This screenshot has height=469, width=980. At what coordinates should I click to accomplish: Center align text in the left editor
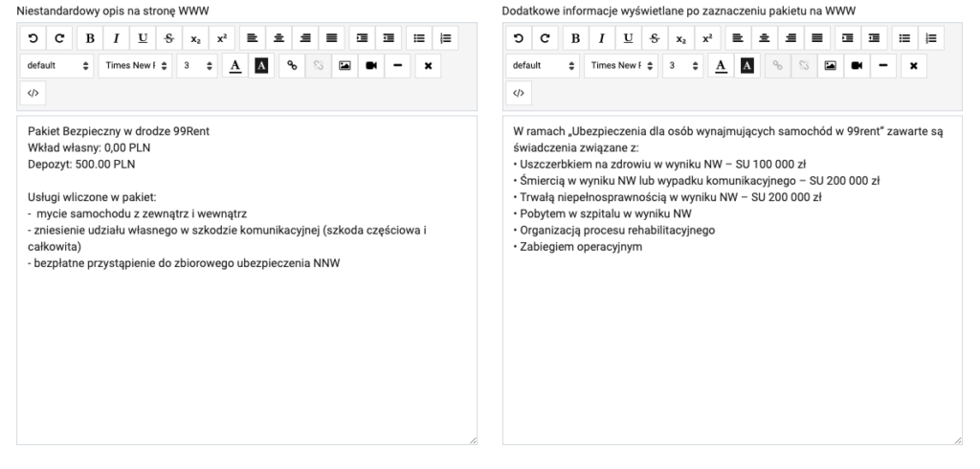[278, 38]
